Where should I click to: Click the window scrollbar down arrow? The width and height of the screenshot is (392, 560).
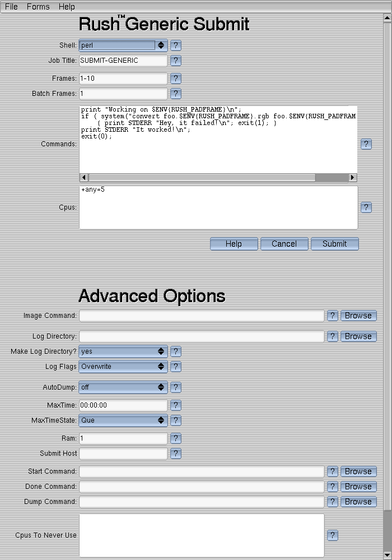(x=388, y=556)
